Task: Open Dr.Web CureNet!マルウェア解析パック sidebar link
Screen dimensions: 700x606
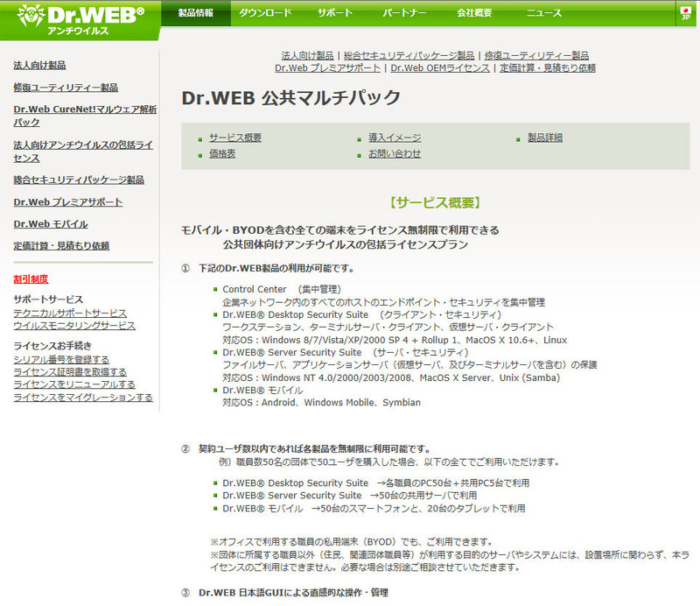Action: (x=84, y=116)
